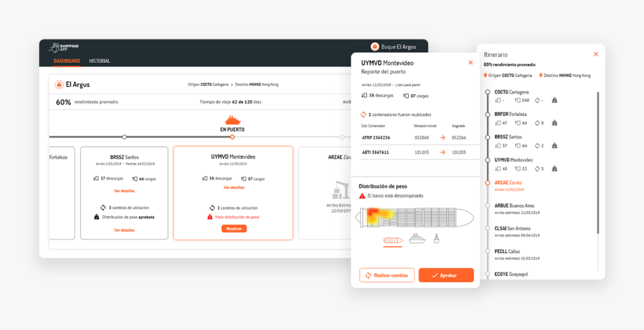Click Santos cambios de ubicación refresh icon
The width and height of the screenshot is (644, 330).
tap(103, 208)
